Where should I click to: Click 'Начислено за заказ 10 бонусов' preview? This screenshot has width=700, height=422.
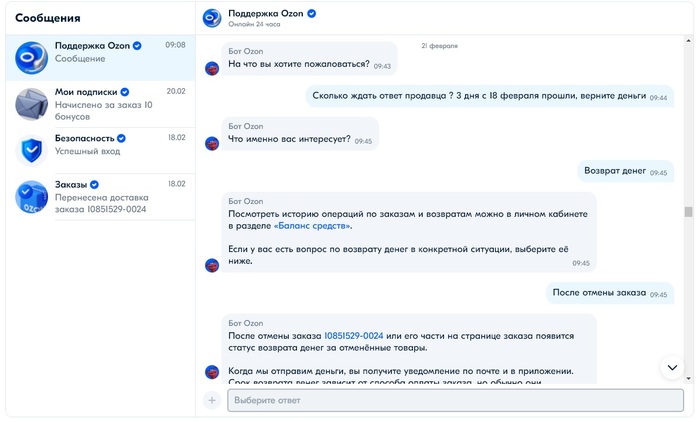pyautogui.click(x=104, y=111)
